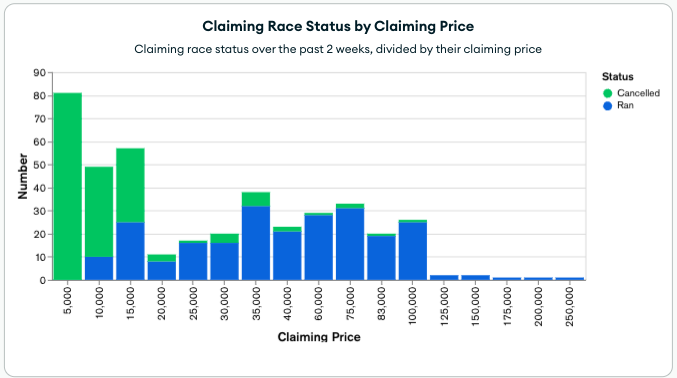Click the blue Ran segment of the 35,000 bar
This screenshot has height=378, width=677.
[256, 243]
